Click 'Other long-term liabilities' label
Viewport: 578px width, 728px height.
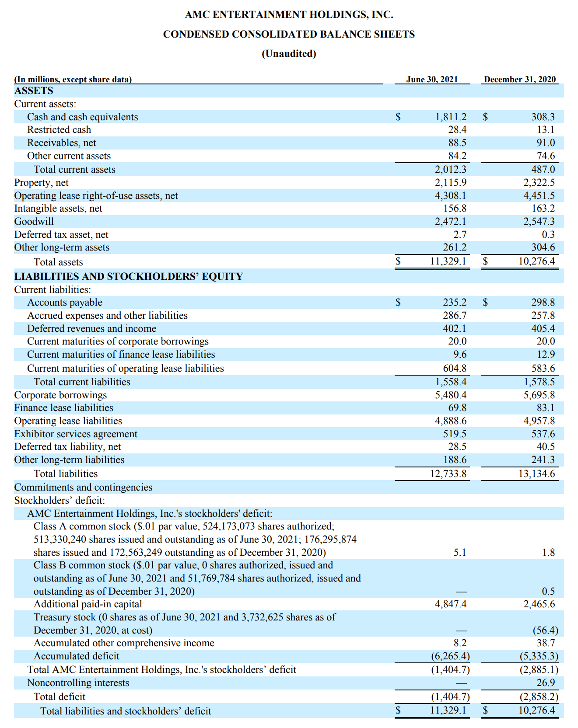click(x=69, y=460)
